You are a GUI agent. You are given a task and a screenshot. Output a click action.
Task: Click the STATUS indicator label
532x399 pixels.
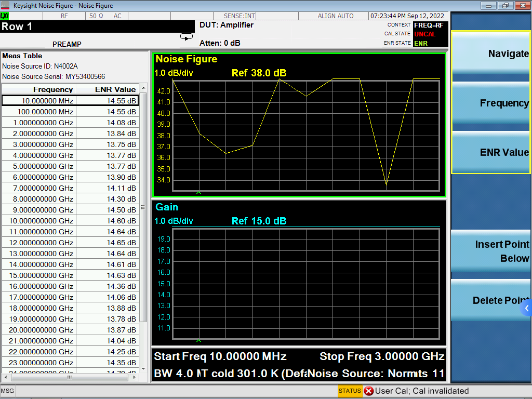350,391
